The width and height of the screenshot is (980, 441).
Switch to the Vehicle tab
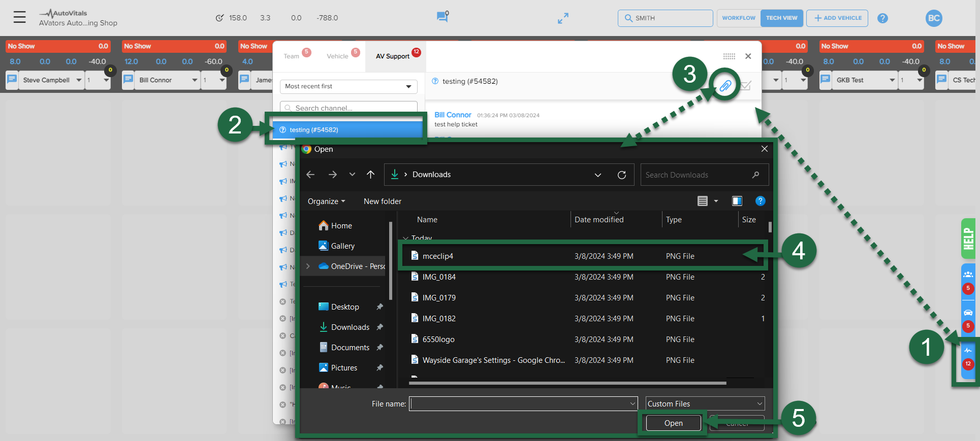coord(337,56)
